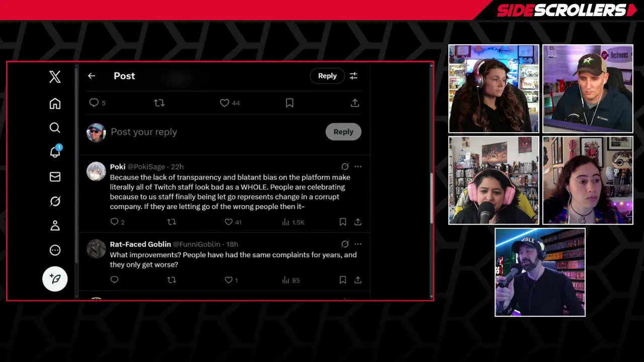Like the main post with 44 likes
644x362 pixels.
point(230,103)
